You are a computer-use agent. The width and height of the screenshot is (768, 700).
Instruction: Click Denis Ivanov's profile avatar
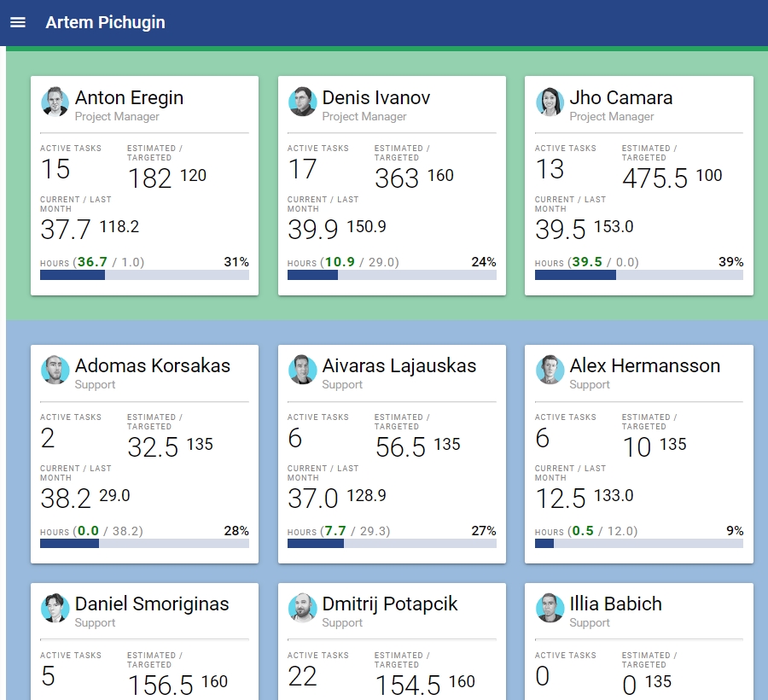[303, 102]
